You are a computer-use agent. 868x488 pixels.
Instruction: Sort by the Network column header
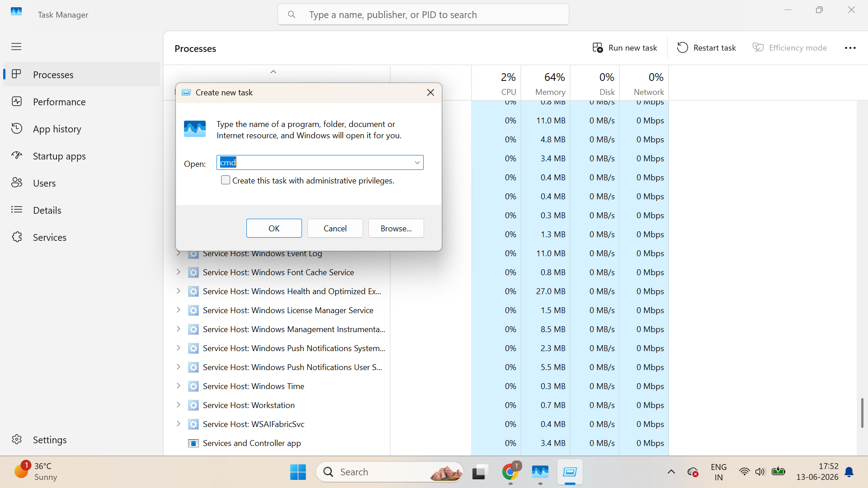644,83
